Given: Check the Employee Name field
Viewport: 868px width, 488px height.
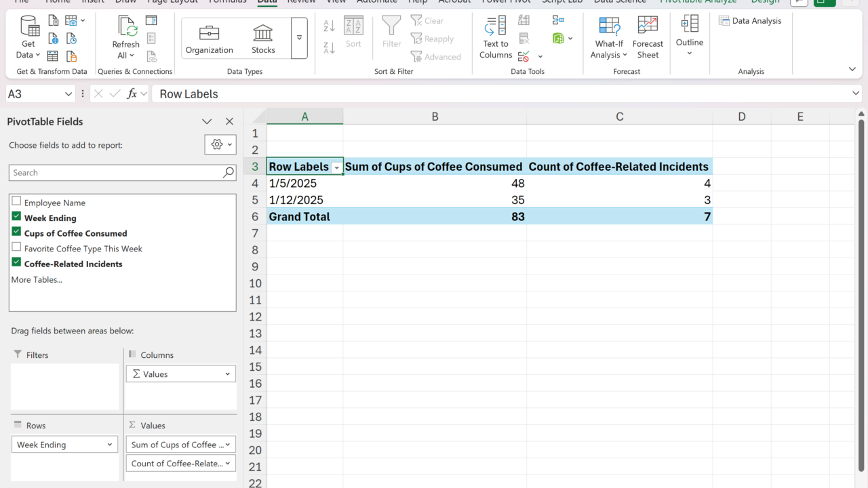Looking at the screenshot, I should (x=17, y=202).
